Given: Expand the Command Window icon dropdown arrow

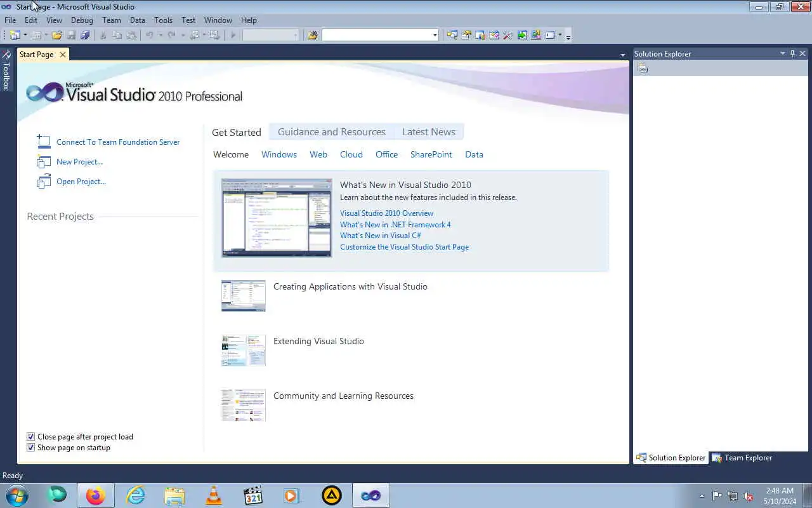Looking at the screenshot, I should pyautogui.click(x=560, y=35).
